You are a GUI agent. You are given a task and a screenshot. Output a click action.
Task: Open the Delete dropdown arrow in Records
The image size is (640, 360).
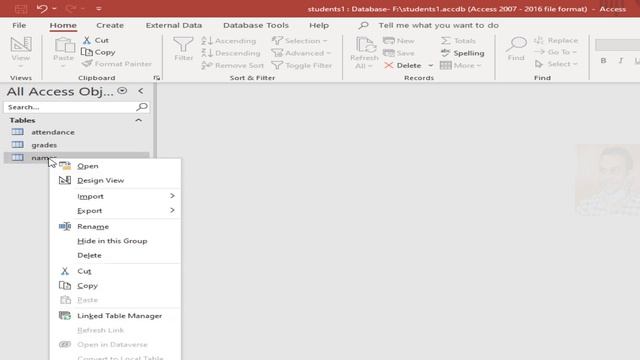point(431,65)
